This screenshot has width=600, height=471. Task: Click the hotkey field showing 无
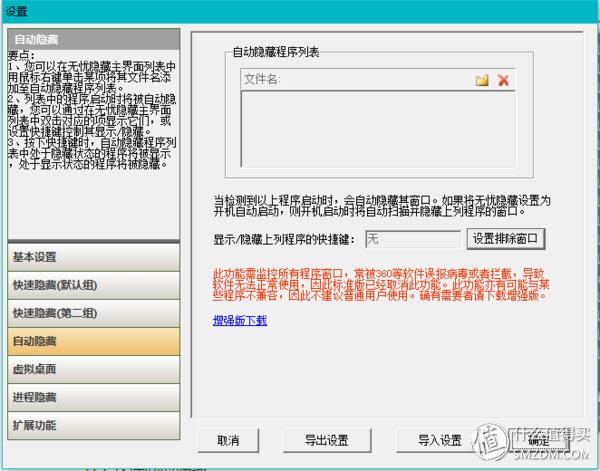point(413,239)
